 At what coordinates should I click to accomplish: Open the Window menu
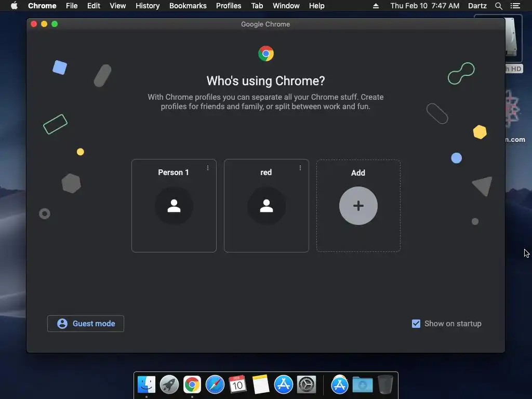pyautogui.click(x=286, y=6)
